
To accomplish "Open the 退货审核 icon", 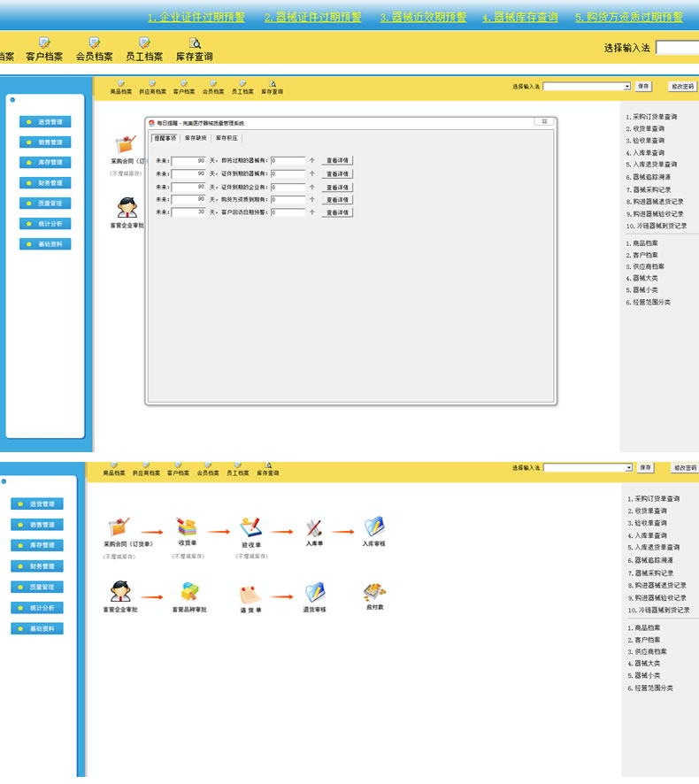I will click(x=315, y=593).
